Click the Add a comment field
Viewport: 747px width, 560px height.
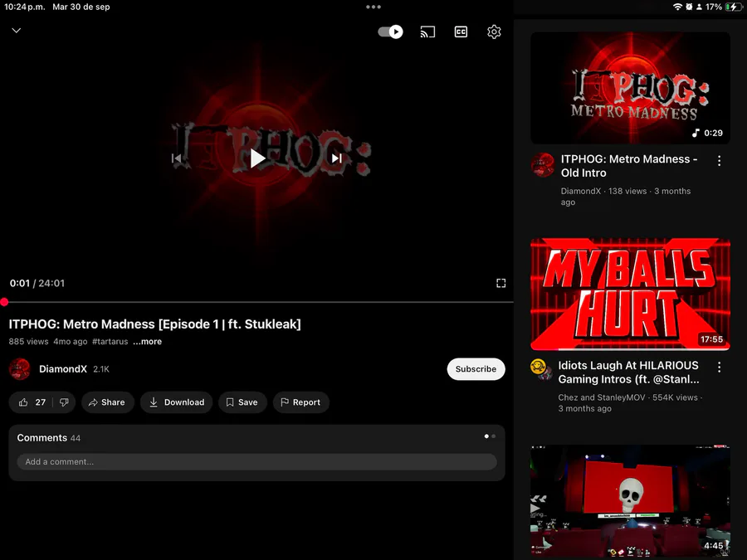click(256, 462)
